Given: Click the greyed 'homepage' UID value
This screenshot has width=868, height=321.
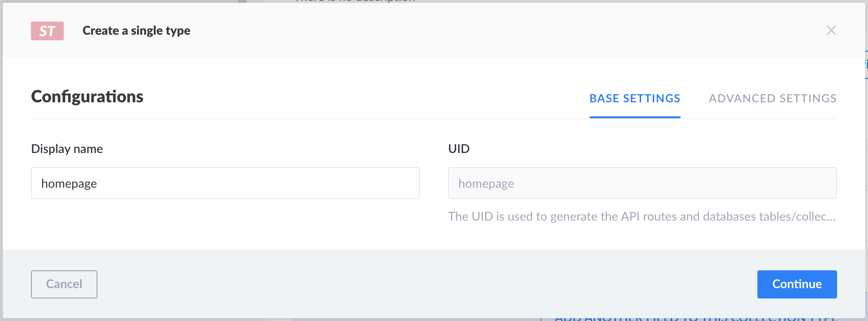Looking at the screenshot, I should coord(486,183).
